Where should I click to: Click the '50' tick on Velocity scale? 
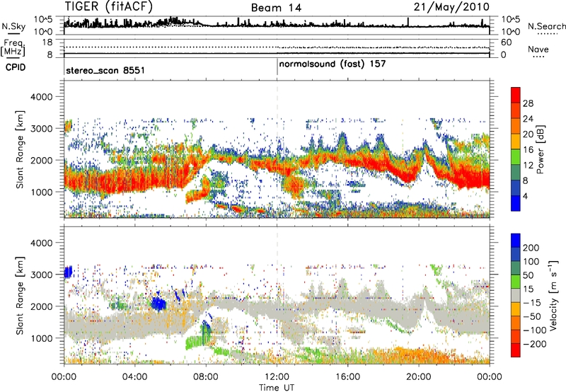528,275
